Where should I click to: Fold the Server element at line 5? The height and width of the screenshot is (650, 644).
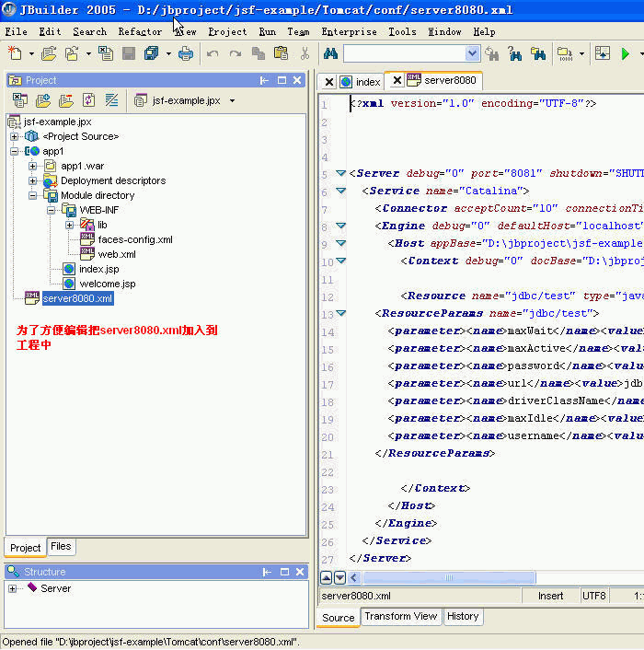[x=340, y=173]
